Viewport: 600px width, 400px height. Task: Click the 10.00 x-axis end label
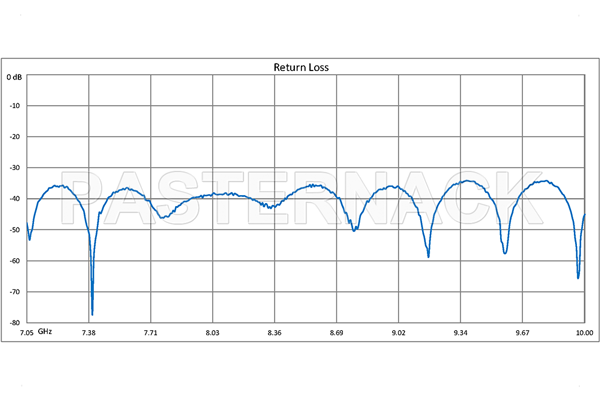[x=584, y=331]
